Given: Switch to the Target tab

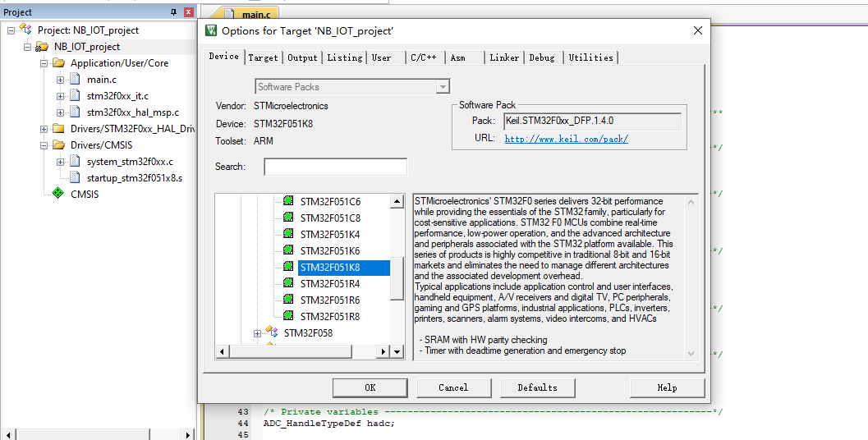Looking at the screenshot, I should click(263, 57).
